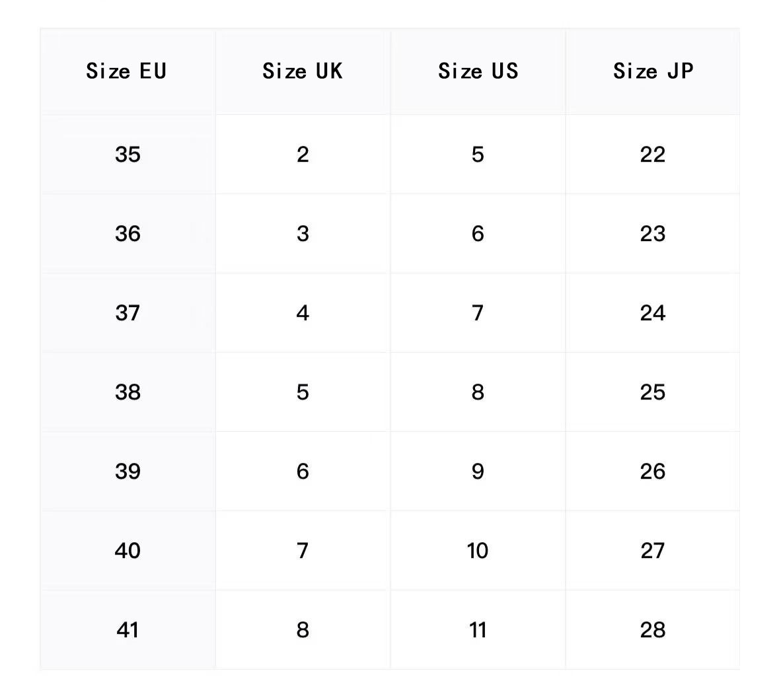Viewport: 779px width, 700px height.
Task: Select US size 10 cell
Action: 478,551
